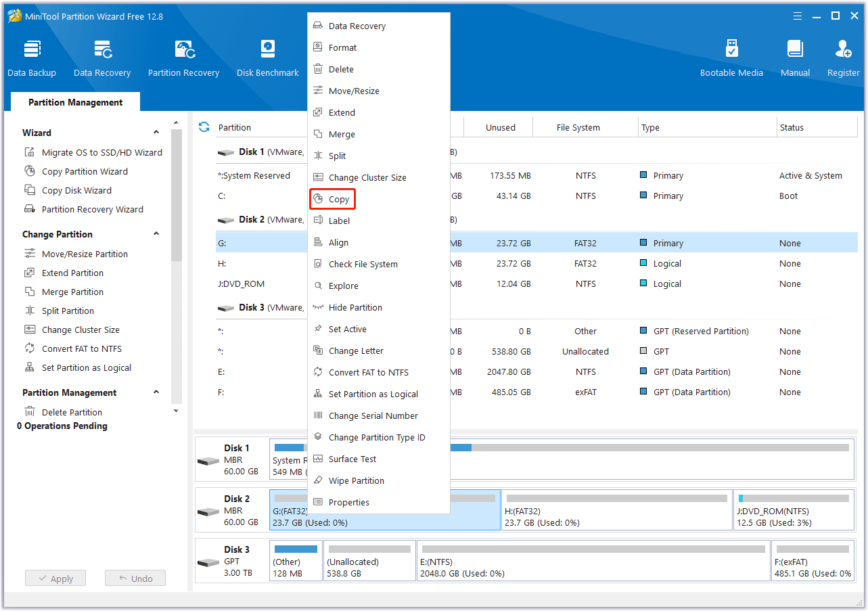The width and height of the screenshot is (868, 611).
Task: Choose Change Letter from context menu
Action: pyautogui.click(x=379, y=350)
